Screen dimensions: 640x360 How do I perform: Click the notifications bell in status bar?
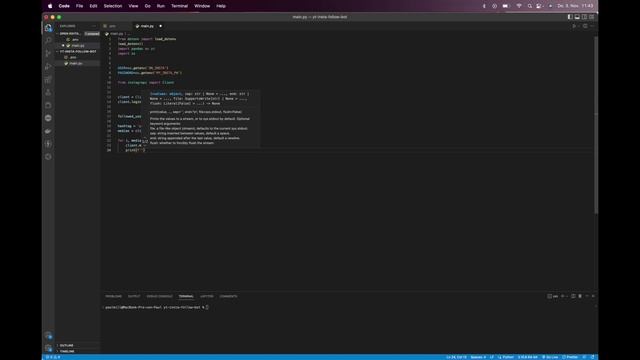[593, 357]
